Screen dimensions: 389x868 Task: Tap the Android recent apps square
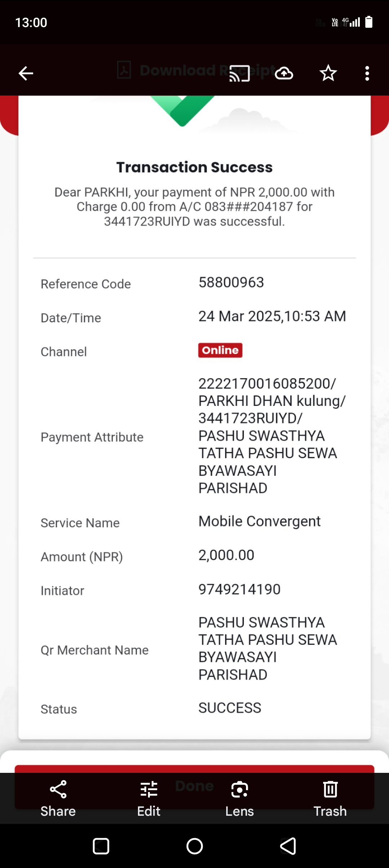click(x=101, y=846)
